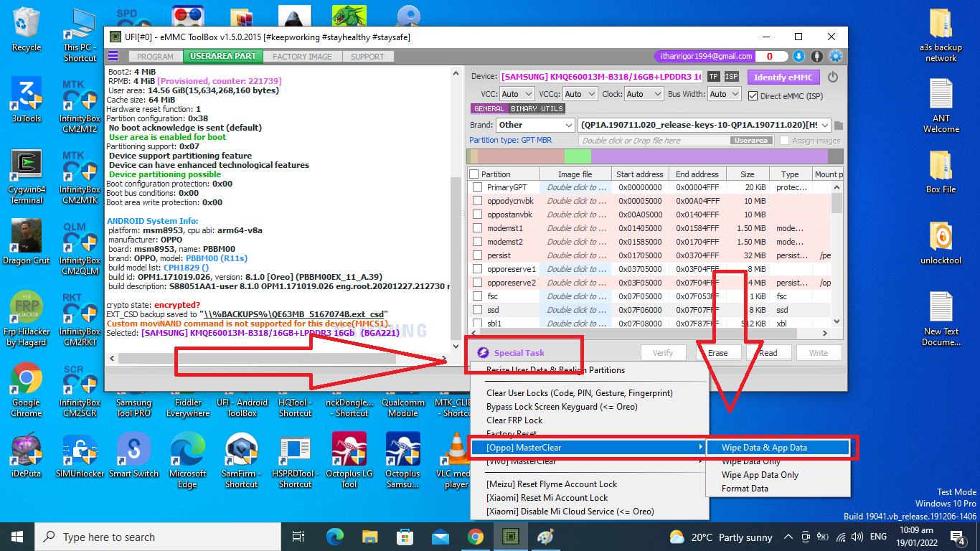Click the ISP pinout icon
The height and width of the screenshot is (551, 980).
click(732, 77)
